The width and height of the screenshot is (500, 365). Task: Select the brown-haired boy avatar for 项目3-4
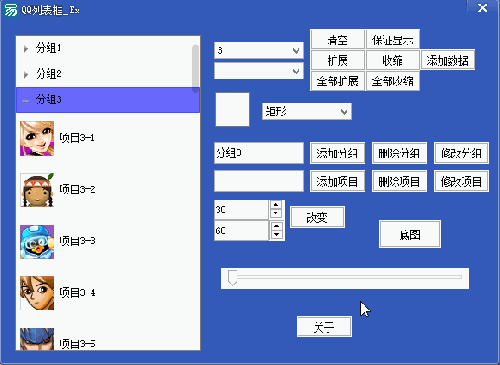coord(37,293)
